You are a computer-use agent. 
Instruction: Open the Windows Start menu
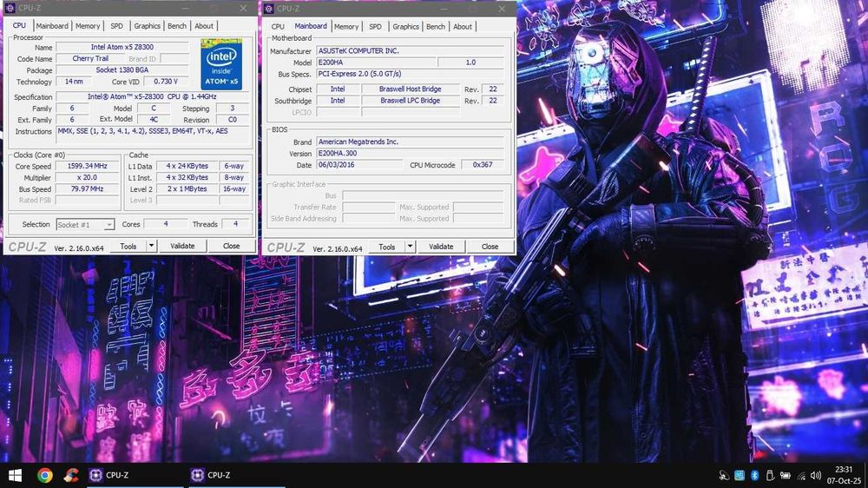(x=15, y=475)
